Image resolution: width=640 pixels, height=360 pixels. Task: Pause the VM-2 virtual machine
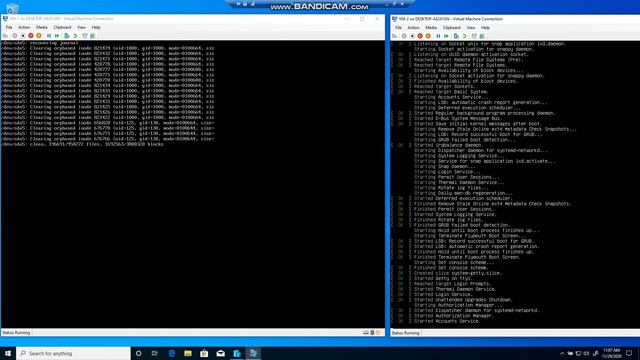coord(438,36)
